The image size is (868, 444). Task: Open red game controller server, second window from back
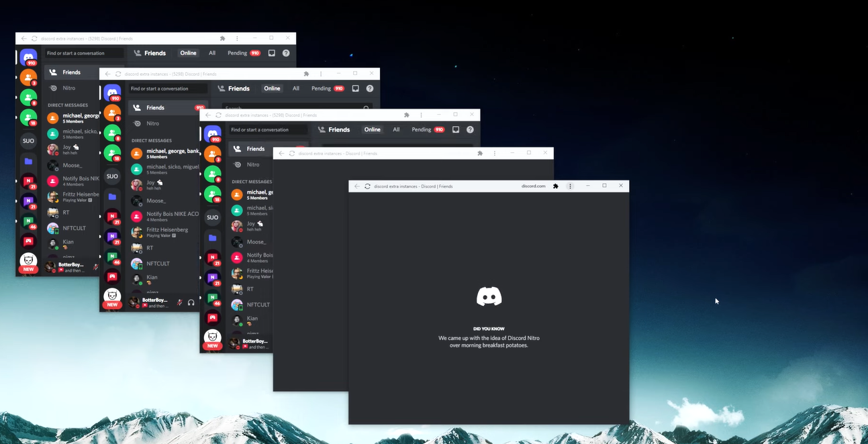point(112,276)
